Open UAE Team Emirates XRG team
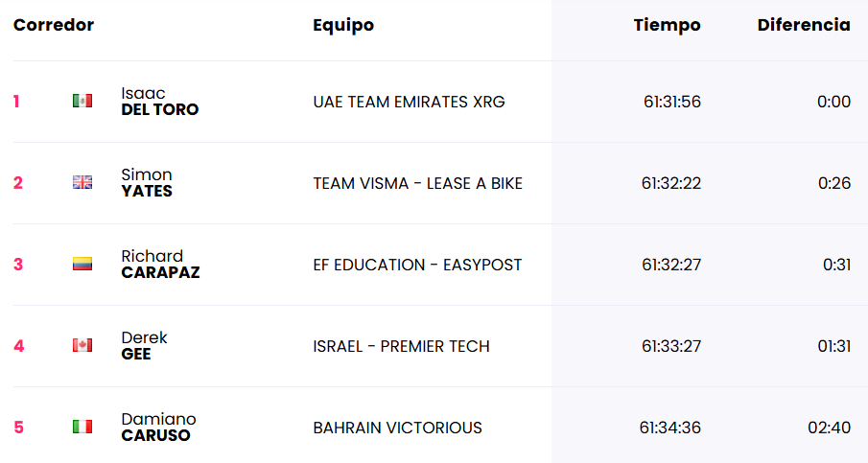The width and height of the screenshot is (868, 463). (x=409, y=102)
